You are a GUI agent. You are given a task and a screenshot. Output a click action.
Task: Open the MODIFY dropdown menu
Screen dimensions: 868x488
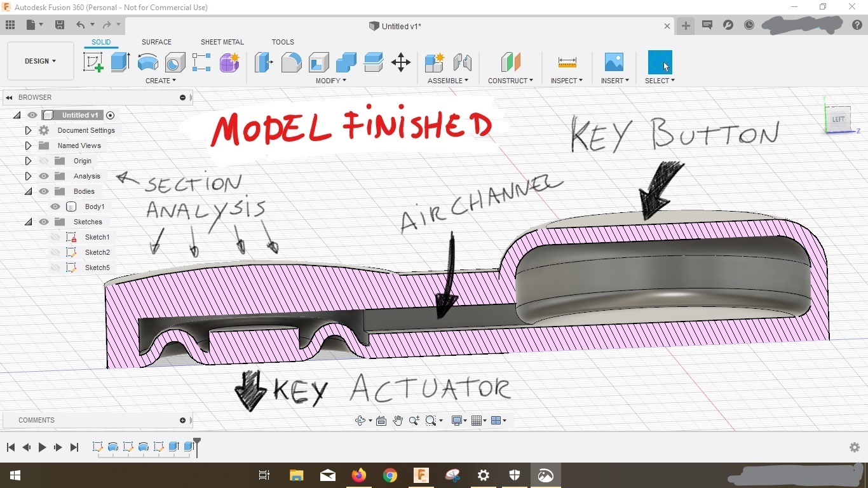coord(331,81)
